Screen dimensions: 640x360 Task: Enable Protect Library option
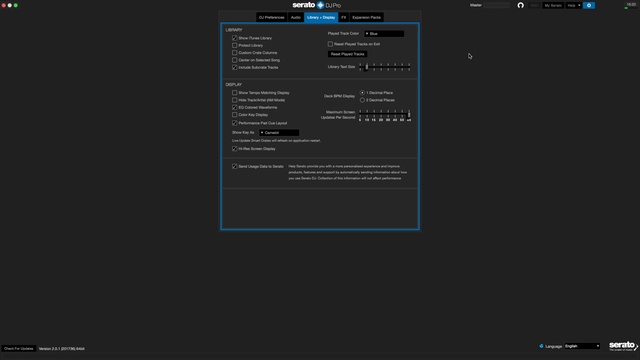click(235, 45)
